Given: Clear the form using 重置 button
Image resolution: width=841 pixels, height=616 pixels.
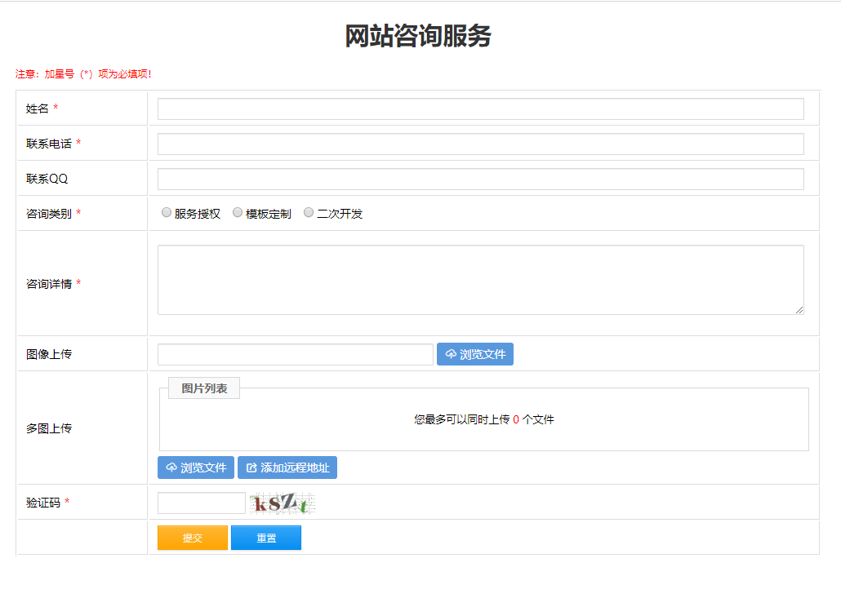Looking at the screenshot, I should tap(266, 538).
